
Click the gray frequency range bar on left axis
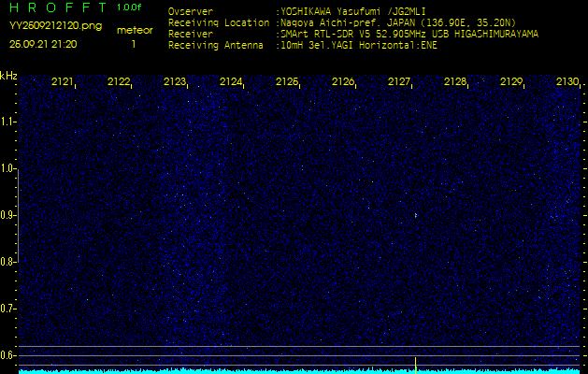[18, 216]
